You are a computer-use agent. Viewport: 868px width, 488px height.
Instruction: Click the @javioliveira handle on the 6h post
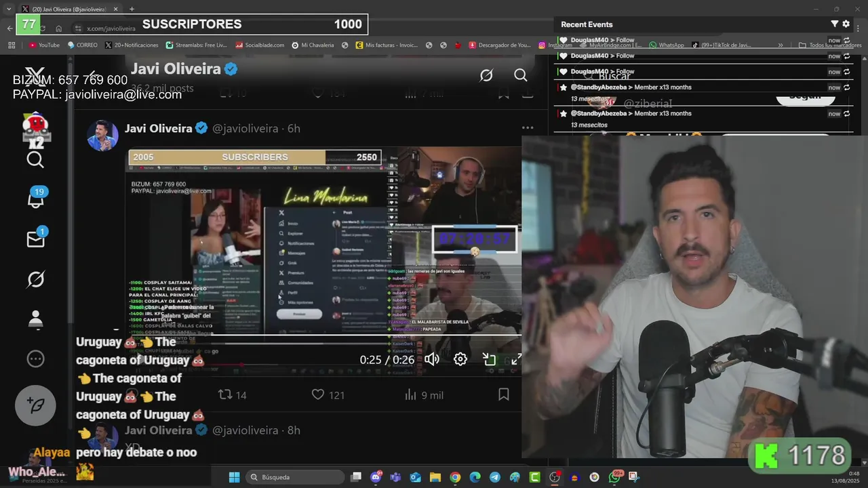[x=245, y=128]
